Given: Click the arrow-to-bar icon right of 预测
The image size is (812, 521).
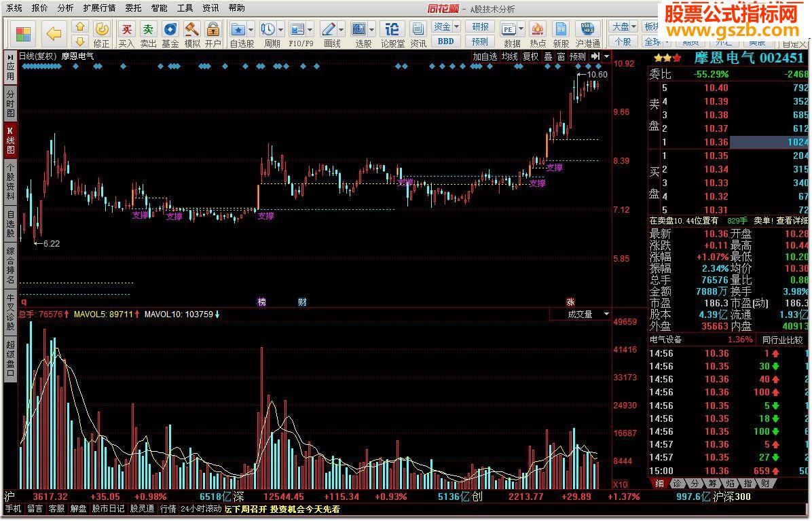Looking at the screenshot, I should tap(595, 56).
